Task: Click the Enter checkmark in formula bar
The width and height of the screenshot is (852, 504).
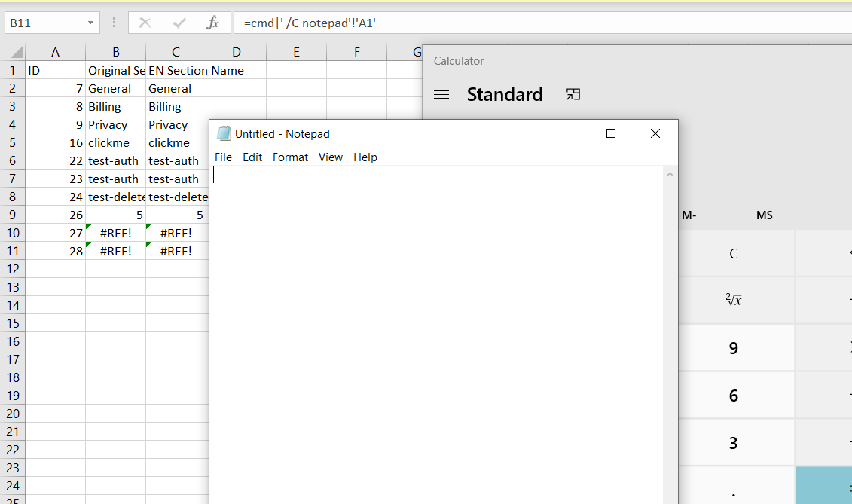Action: point(179,23)
